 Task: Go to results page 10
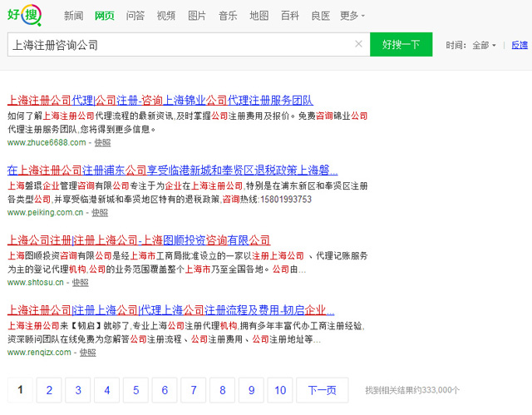click(x=281, y=390)
